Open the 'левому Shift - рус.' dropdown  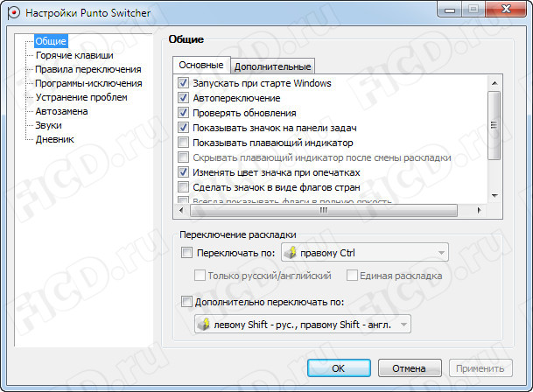[x=303, y=324]
